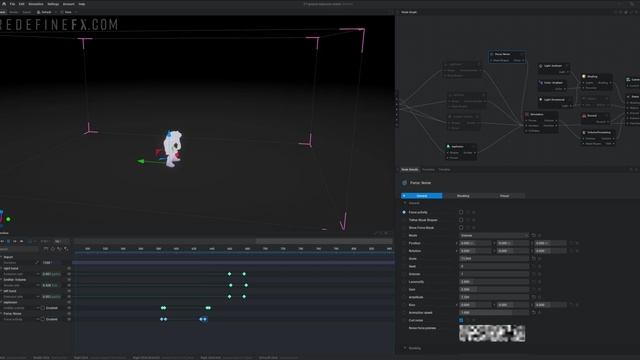
Task: Collapse the Smoke Volume group in timeline
Action: coord(1,280)
